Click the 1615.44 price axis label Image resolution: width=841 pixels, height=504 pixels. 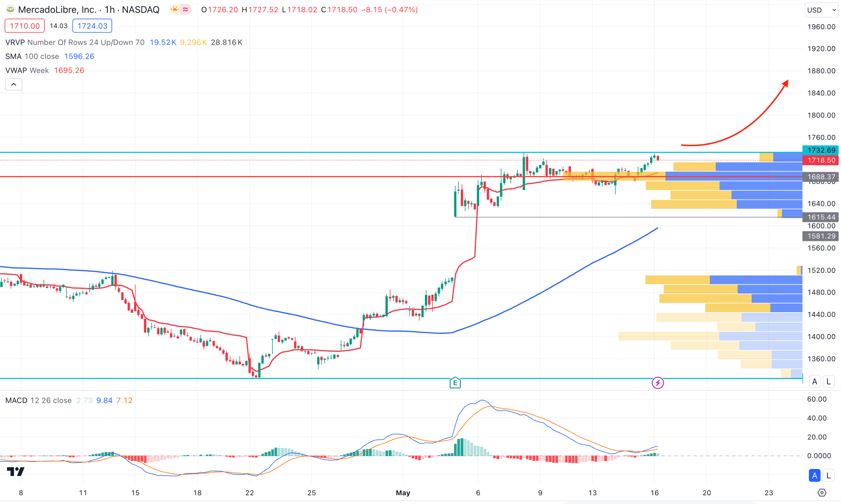[x=820, y=217]
